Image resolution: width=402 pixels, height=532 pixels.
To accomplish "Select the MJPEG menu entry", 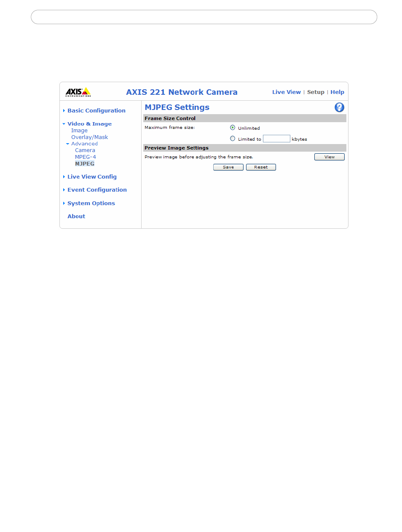I will (x=85, y=164).
